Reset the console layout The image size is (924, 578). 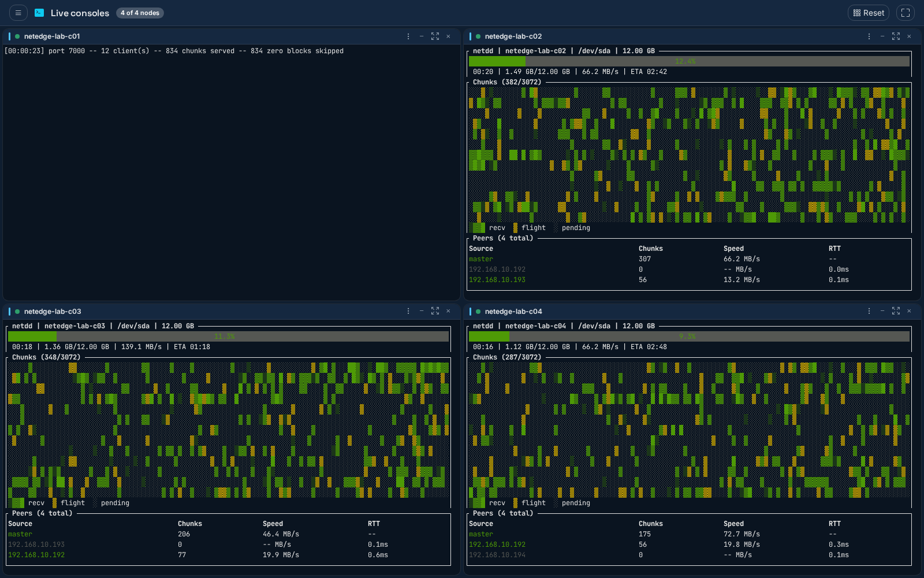click(869, 13)
